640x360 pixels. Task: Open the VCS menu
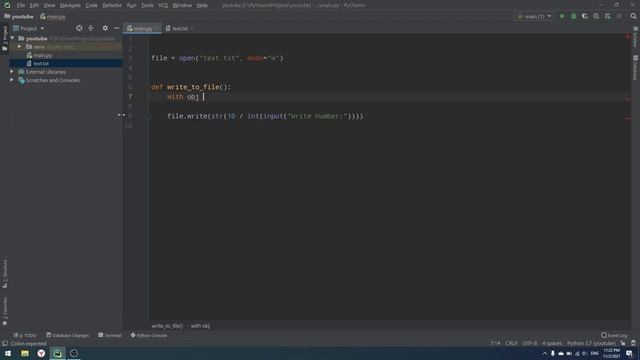click(x=163, y=5)
